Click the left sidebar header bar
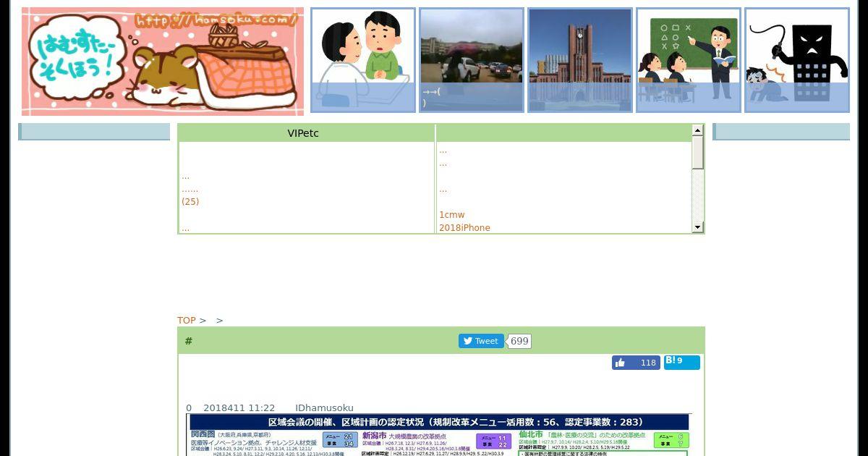 tap(94, 132)
